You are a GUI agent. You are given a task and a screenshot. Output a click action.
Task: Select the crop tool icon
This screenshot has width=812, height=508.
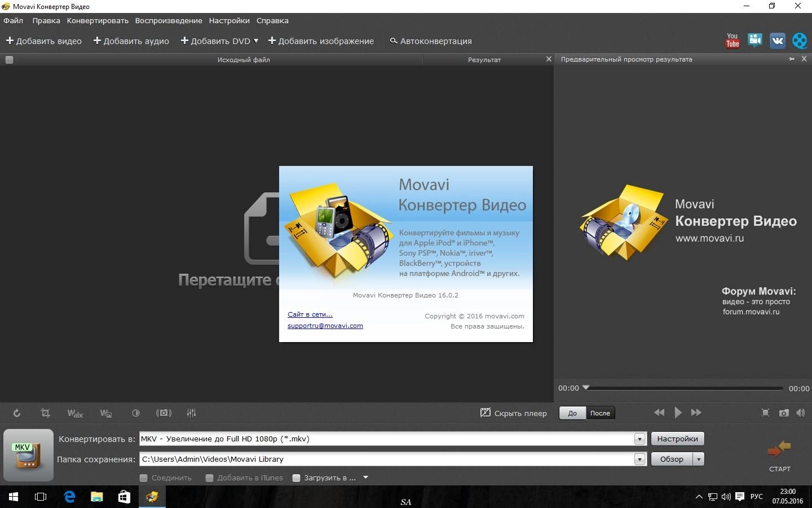[x=46, y=413]
